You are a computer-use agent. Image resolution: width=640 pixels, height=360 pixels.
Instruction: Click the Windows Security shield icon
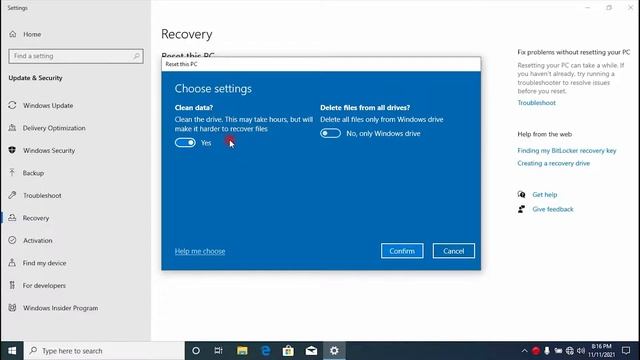point(12,150)
